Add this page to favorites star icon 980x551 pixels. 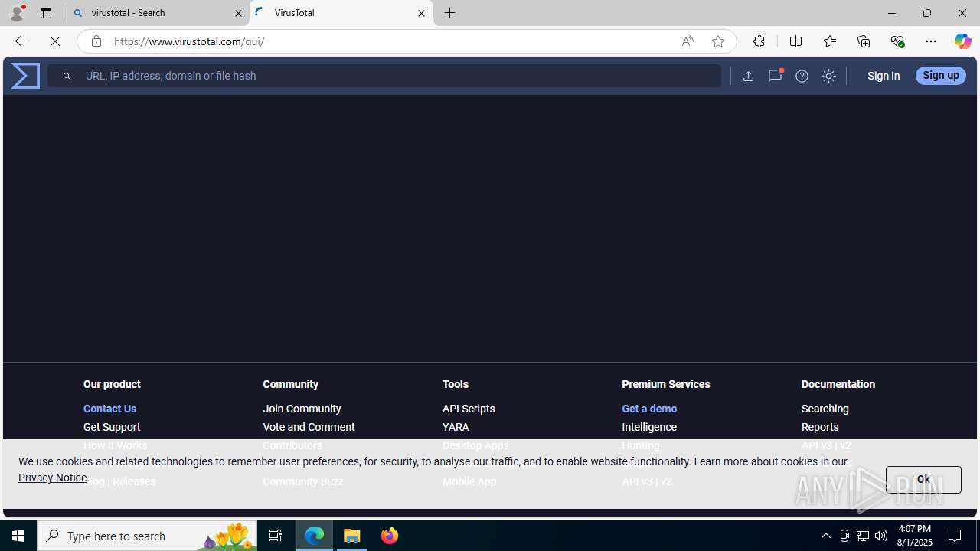coord(717,41)
